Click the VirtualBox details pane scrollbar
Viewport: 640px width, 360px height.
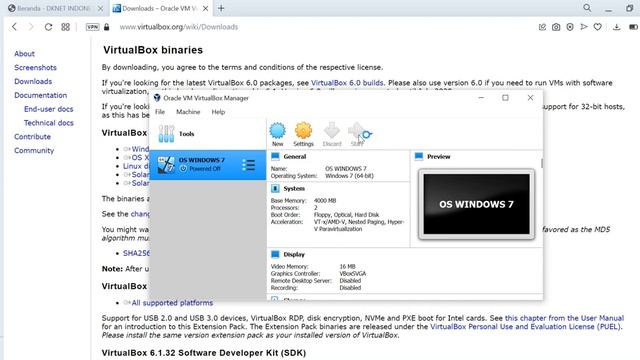542,163
